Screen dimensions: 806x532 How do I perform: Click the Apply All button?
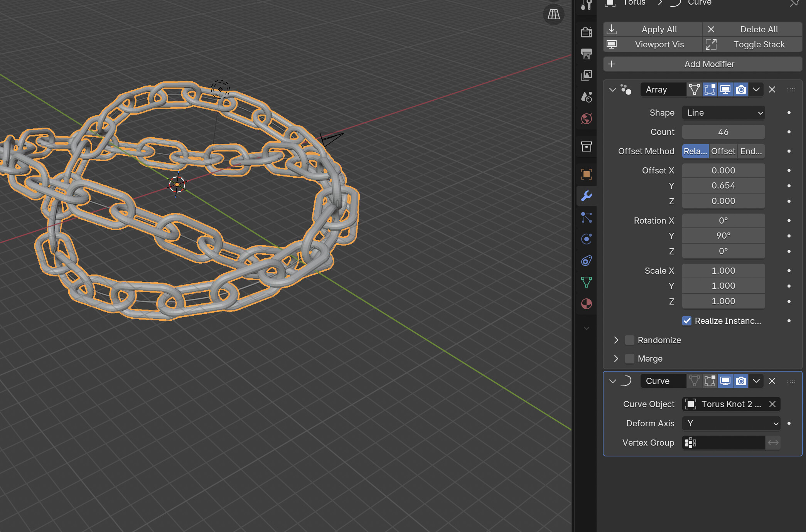[653, 29]
